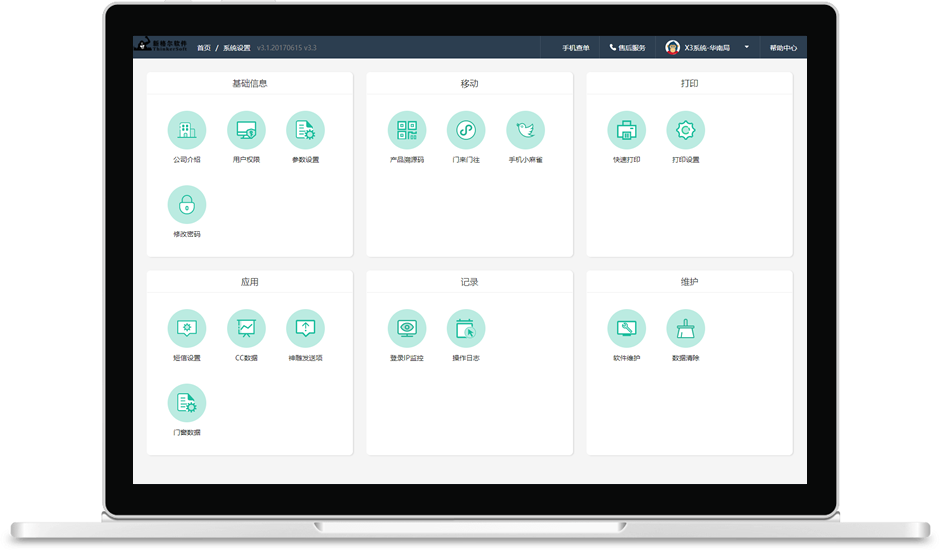Click 系统设置 breadcrumb link
Image resolution: width=940 pixels, height=550 pixels.
(237, 48)
